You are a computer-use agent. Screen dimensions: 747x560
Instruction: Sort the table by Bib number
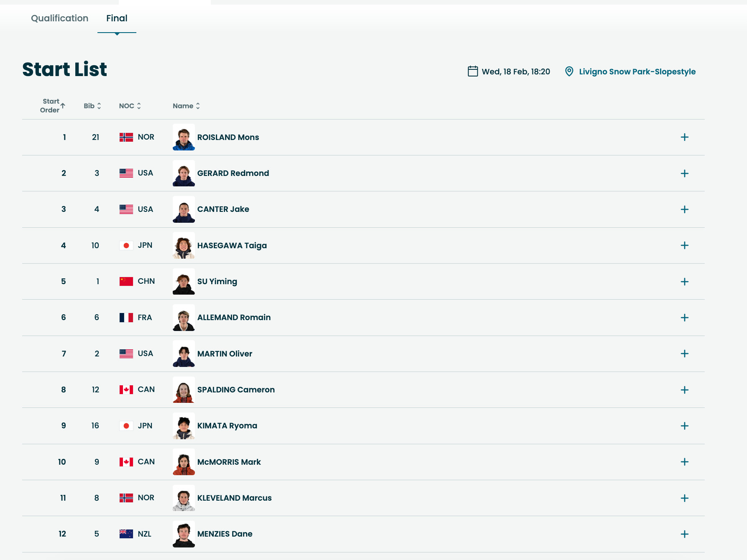pos(92,106)
